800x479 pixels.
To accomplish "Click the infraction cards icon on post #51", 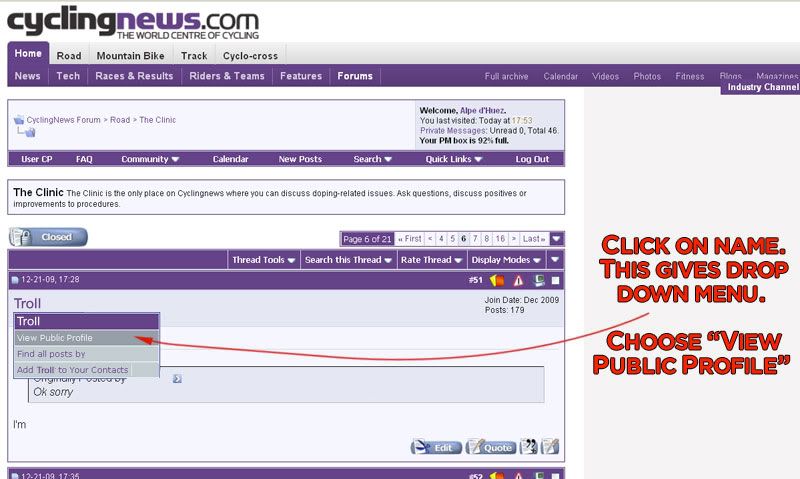I will [497, 280].
